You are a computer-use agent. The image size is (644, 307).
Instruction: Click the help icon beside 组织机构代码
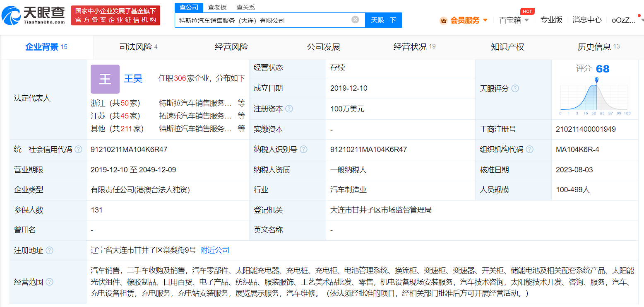pyautogui.click(x=530, y=149)
